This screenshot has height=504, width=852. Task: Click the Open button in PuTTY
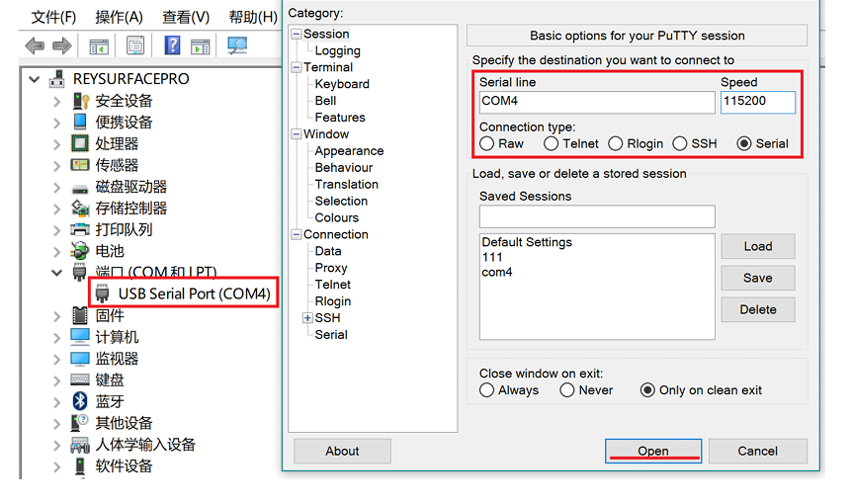pyautogui.click(x=653, y=452)
